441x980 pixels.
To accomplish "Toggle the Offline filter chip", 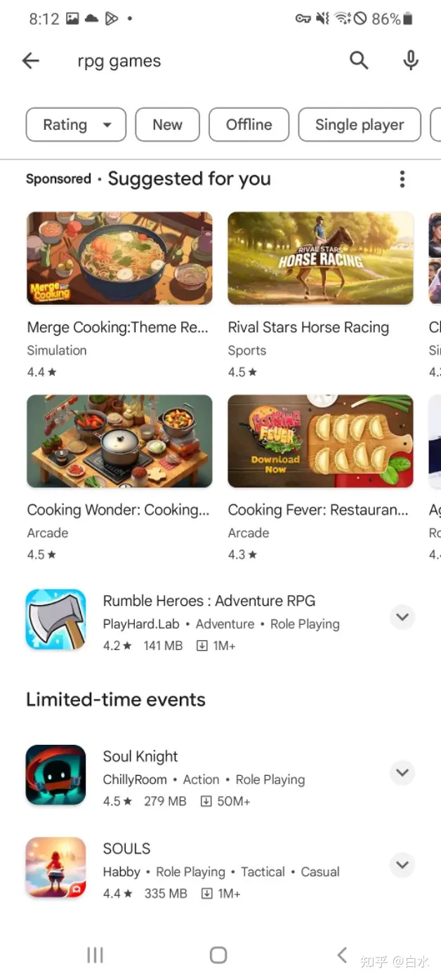I will pos(249,125).
